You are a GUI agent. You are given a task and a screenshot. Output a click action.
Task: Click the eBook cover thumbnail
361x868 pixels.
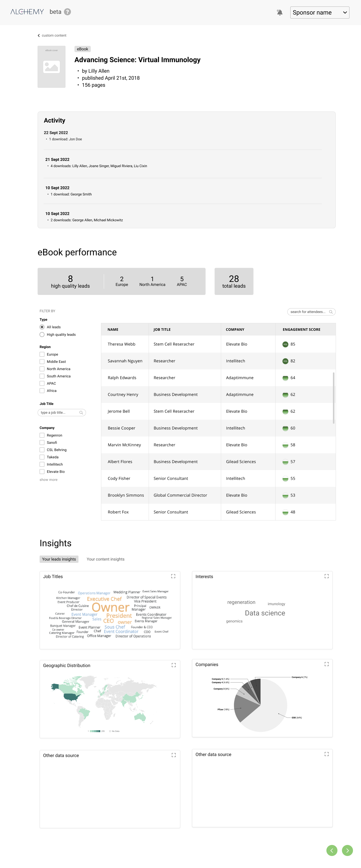point(52,67)
